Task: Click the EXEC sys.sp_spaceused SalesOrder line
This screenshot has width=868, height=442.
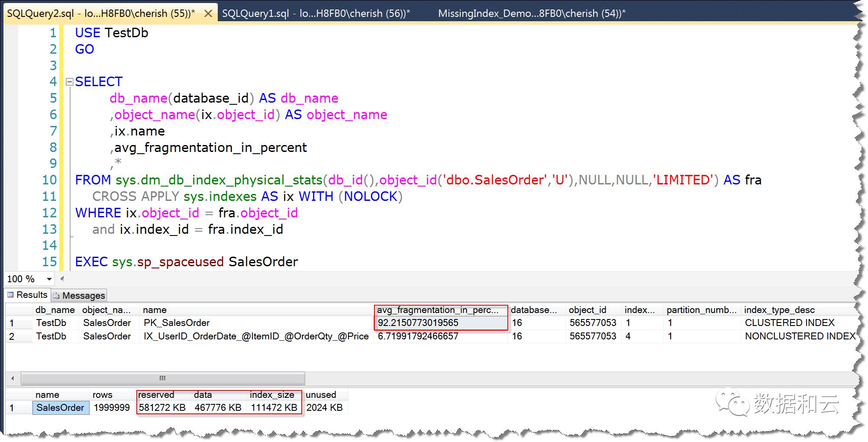Action: [187, 262]
